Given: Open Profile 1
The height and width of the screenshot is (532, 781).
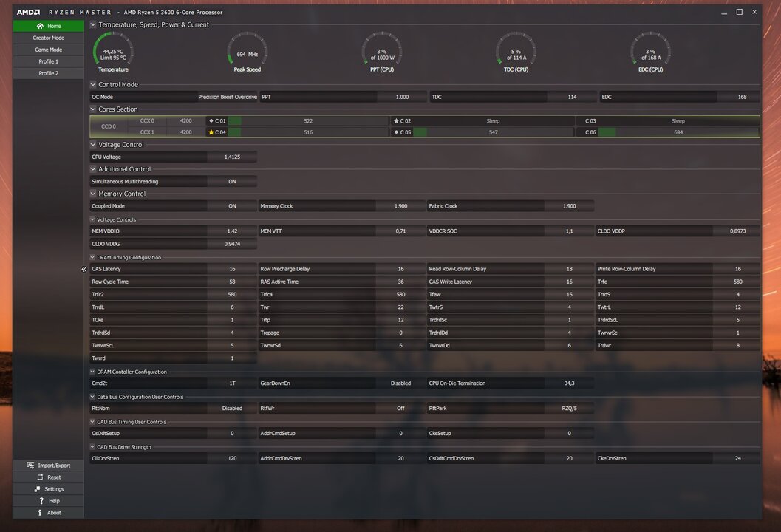Looking at the screenshot, I should click(48, 61).
